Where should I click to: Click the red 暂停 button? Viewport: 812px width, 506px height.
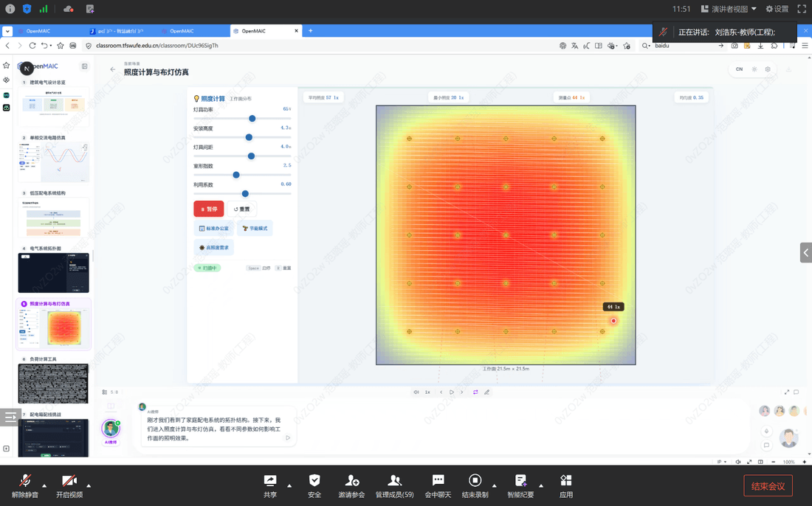pos(209,209)
